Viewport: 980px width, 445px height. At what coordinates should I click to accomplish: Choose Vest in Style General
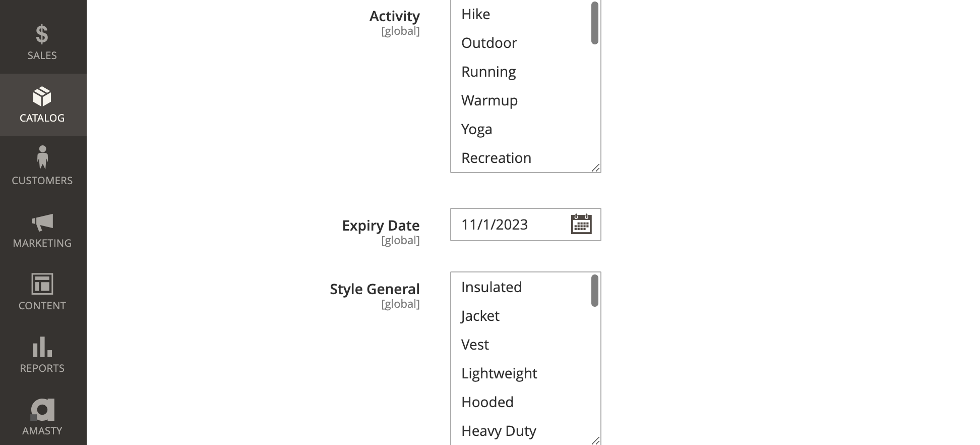(475, 345)
